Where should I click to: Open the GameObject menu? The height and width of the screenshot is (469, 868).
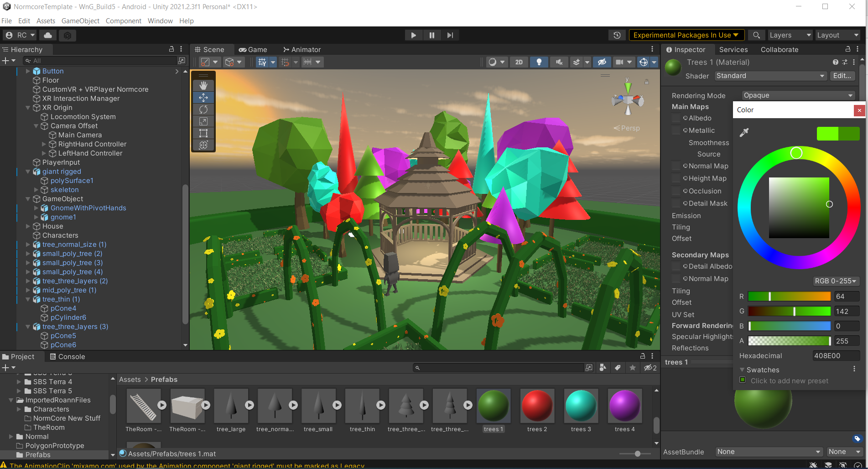pos(80,21)
